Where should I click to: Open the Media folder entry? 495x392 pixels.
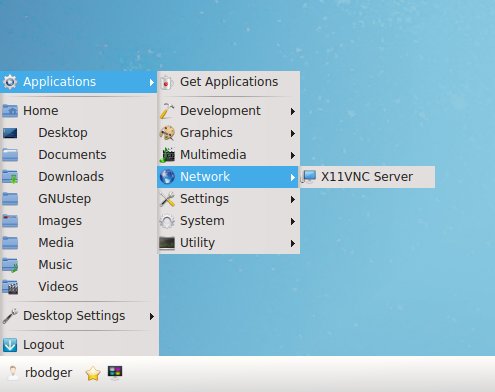pyautogui.click(x=79, y=243)
